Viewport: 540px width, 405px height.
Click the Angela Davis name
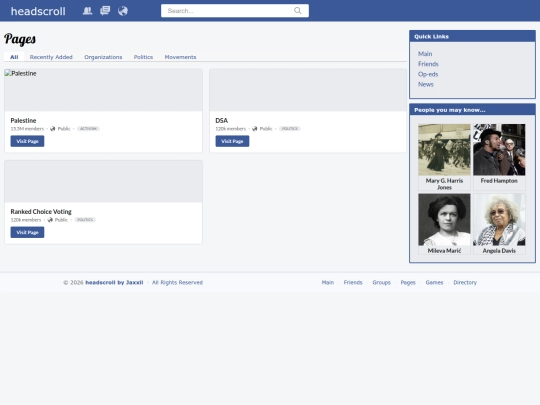tap(499, 251)
